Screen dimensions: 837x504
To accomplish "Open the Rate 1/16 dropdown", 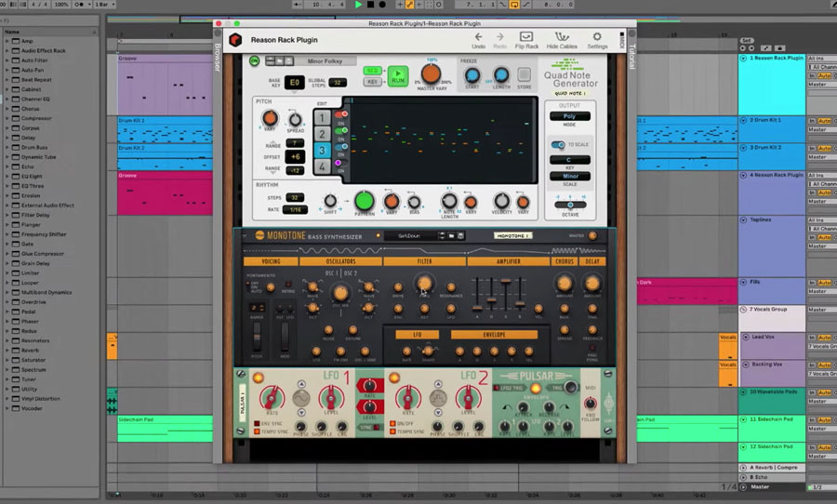I will click(x=295, y=210).
